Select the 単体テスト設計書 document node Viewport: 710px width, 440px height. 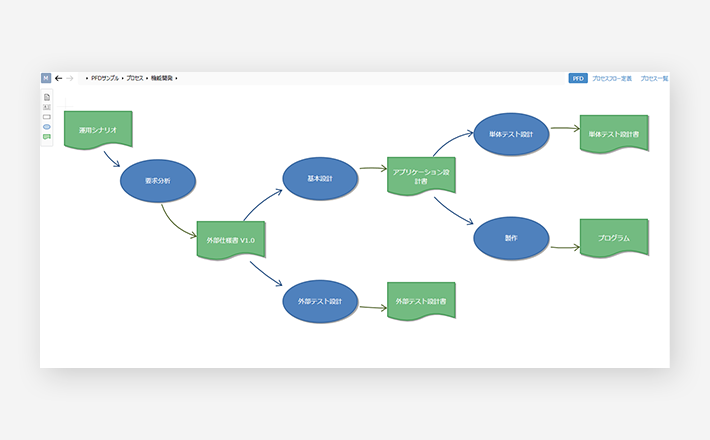pyautogui.click(x=614, y=134)
